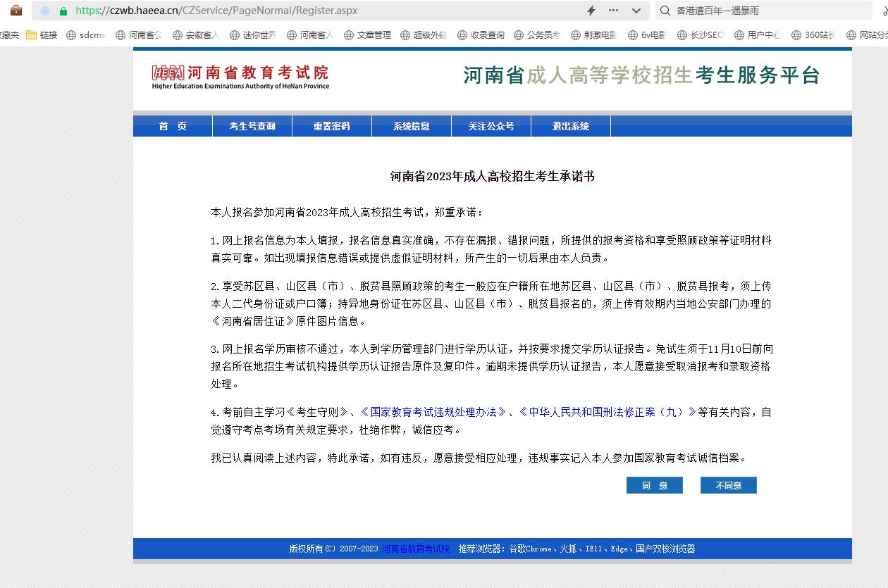The image size is (888, 588).
Task: Click the footer text 版权所有(C) 2007-2023
Action: pos(334,549)
